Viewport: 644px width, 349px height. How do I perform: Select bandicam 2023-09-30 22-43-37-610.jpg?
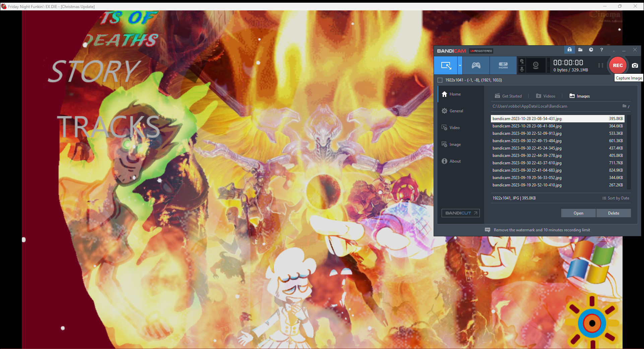pos(558,163)
